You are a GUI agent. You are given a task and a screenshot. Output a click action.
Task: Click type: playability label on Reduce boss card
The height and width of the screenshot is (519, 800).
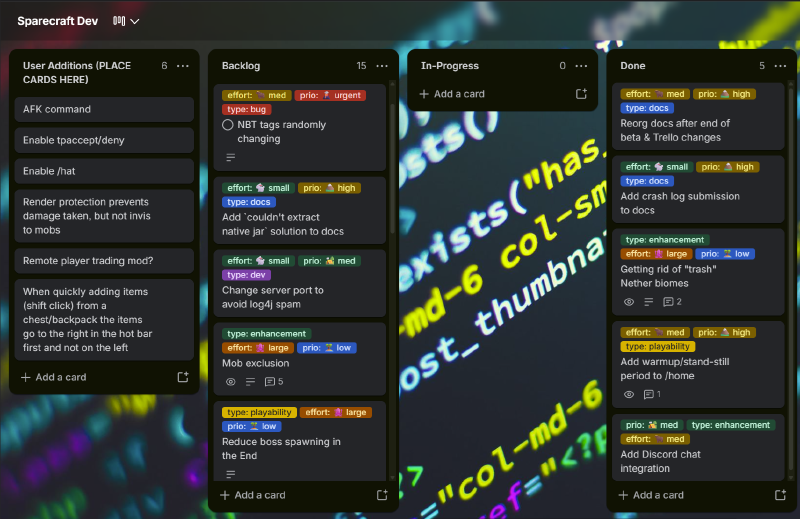coord(259,412)
